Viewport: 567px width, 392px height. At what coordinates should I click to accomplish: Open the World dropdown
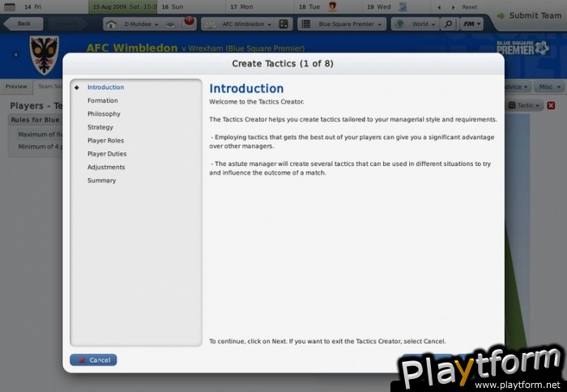click(x=424, y=24)
